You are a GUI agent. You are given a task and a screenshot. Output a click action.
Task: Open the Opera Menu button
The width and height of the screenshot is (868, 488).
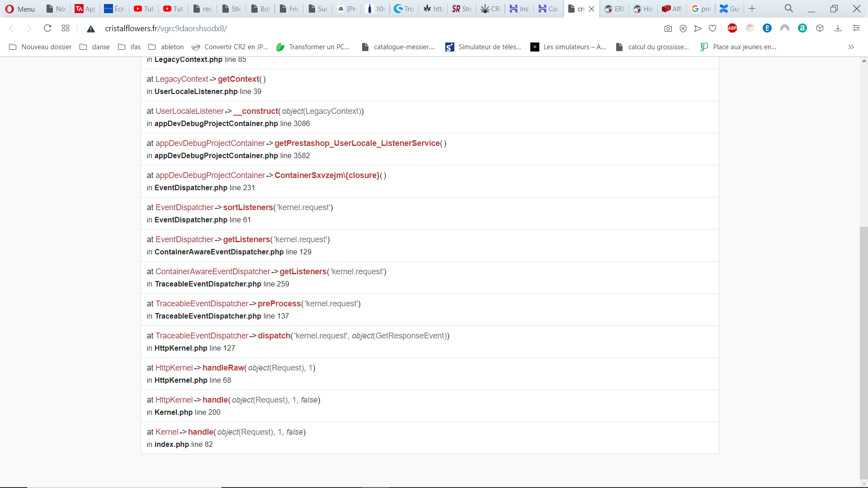coord(20,9)
